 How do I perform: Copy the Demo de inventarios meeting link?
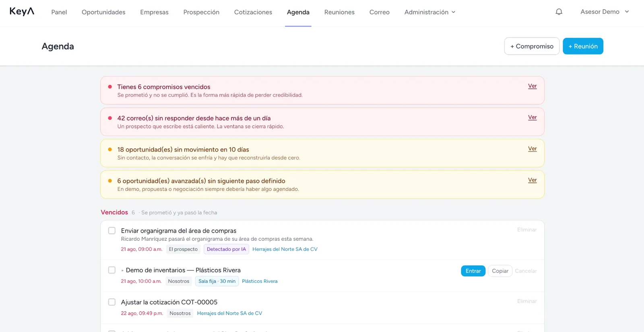(x=500, y=271)
